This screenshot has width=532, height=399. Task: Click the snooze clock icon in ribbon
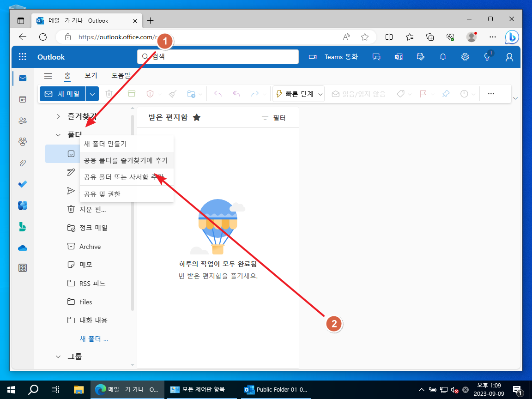pos(464,94)
